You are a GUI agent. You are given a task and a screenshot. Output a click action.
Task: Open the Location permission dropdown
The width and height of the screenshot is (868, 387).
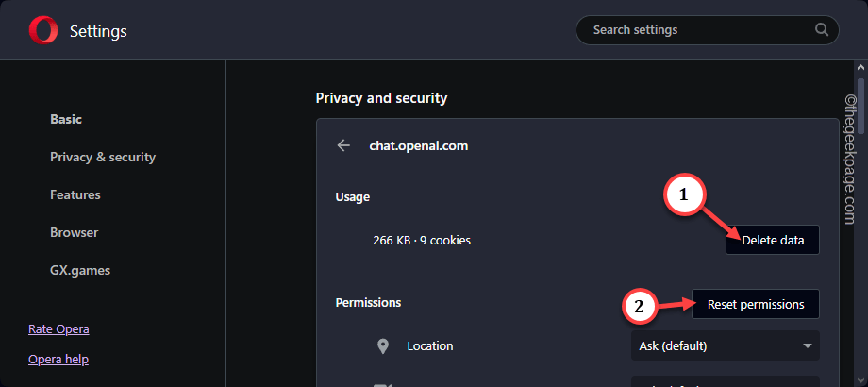tap(726, 346)
